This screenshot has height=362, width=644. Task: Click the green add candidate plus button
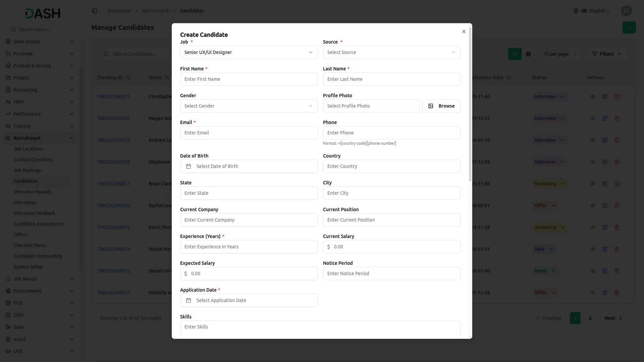[629, 27]
